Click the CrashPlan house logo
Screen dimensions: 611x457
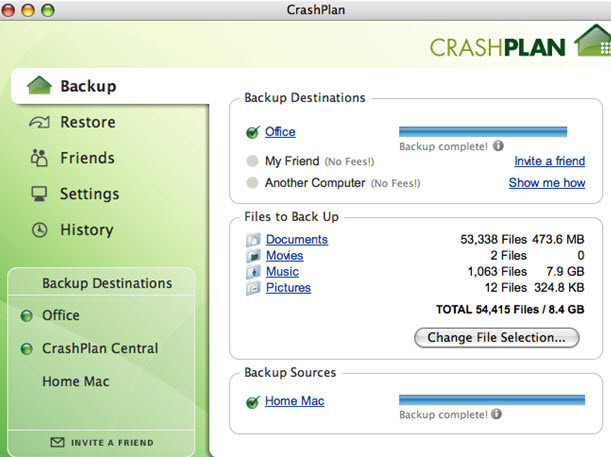pyautogui.click(x=593, y=40)
